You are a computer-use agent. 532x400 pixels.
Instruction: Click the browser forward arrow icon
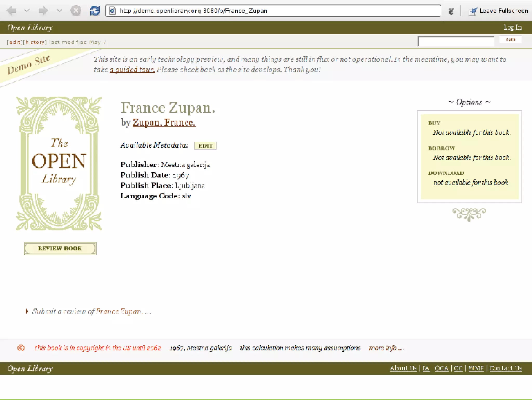point(43,11)
